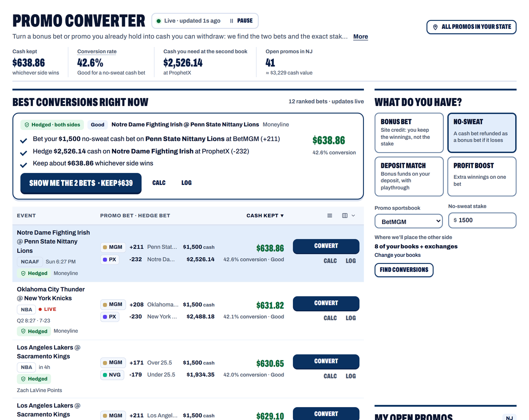
Task: Click the Oklahoma City Thunder @ Knicks event title
Action: coord(51,294)
